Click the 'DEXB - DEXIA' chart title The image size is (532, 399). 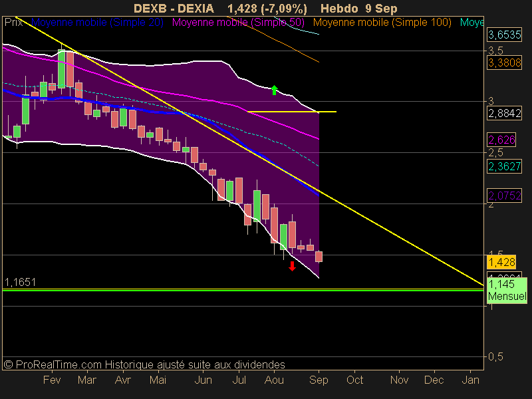pos(174,8)
